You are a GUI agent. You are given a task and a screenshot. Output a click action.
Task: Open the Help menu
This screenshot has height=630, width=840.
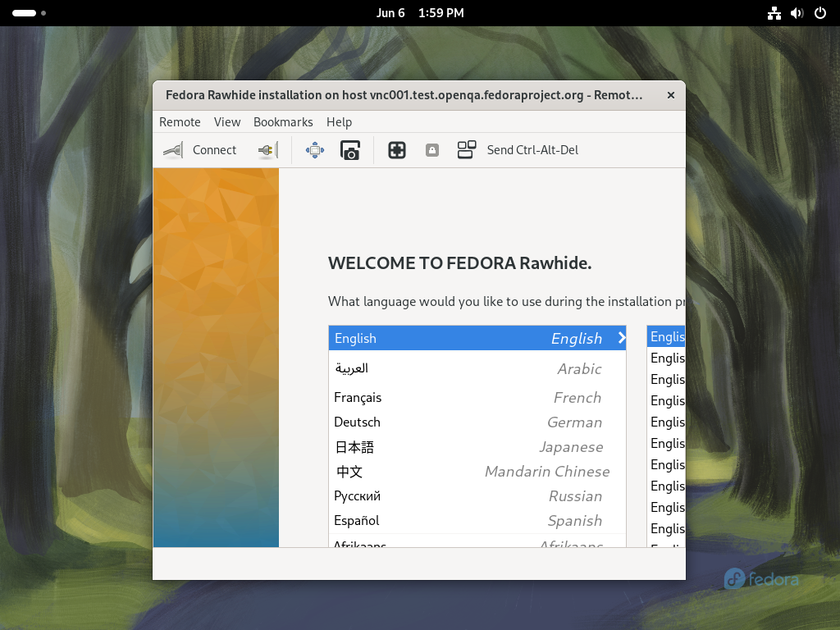coord(339,122)
